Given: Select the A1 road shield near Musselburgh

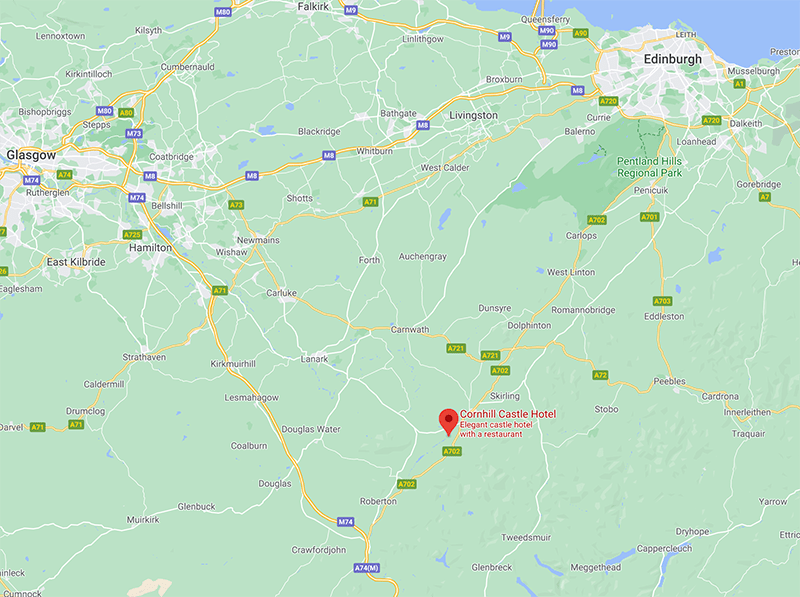Looking at the screenshot, I should click(739, 84).
